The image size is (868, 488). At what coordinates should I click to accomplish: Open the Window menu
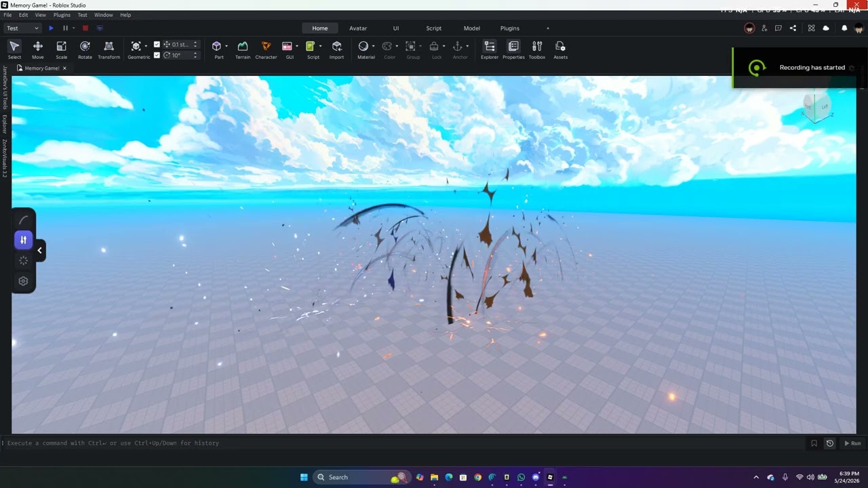click(x=104, y=15)
